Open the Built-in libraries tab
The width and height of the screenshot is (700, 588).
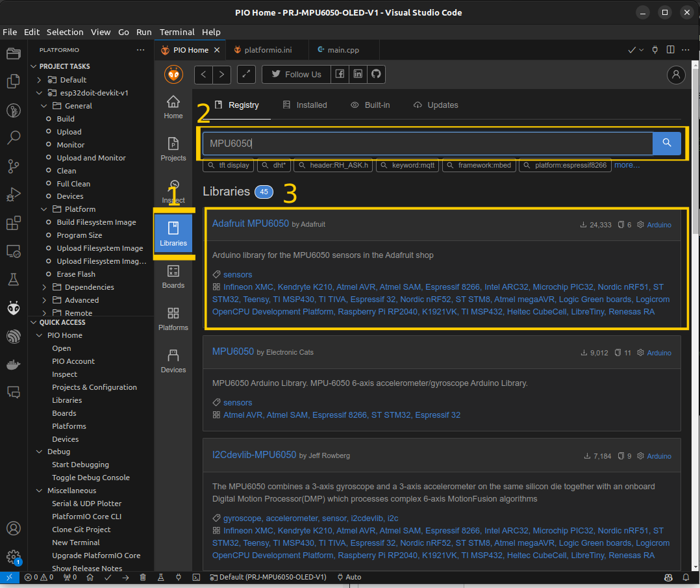(x=370, y=105)
